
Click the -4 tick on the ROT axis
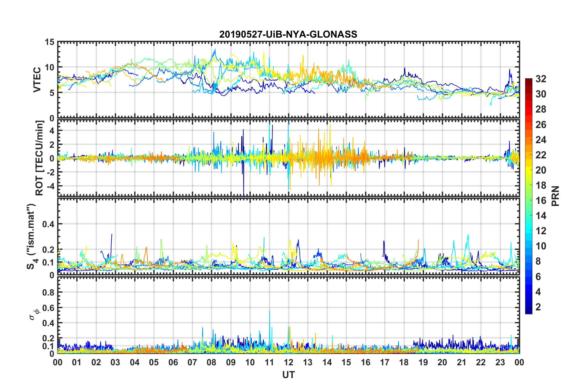pyautogui.click(x=50, y=186)
